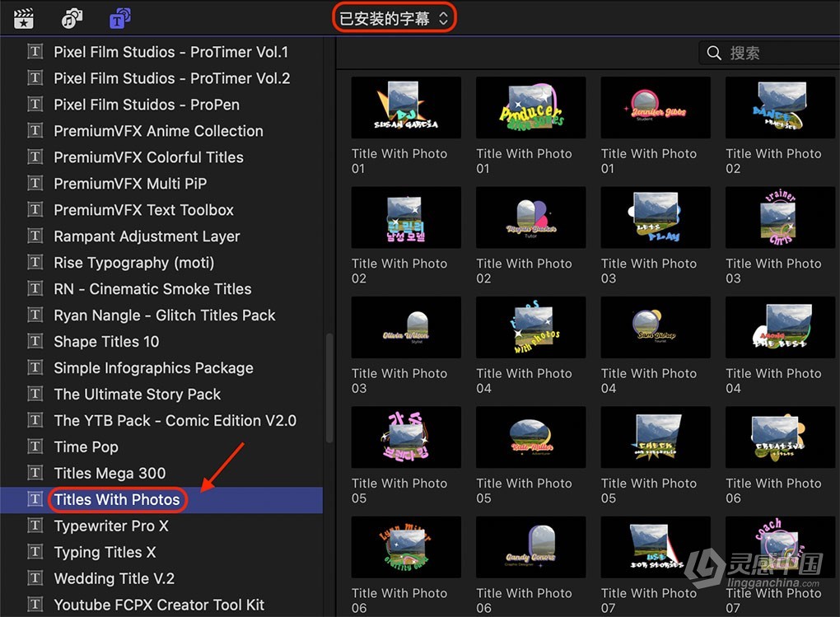
Task: Click the T icon beside Rise Typography (moti)
Action: [x=35, y=262]
